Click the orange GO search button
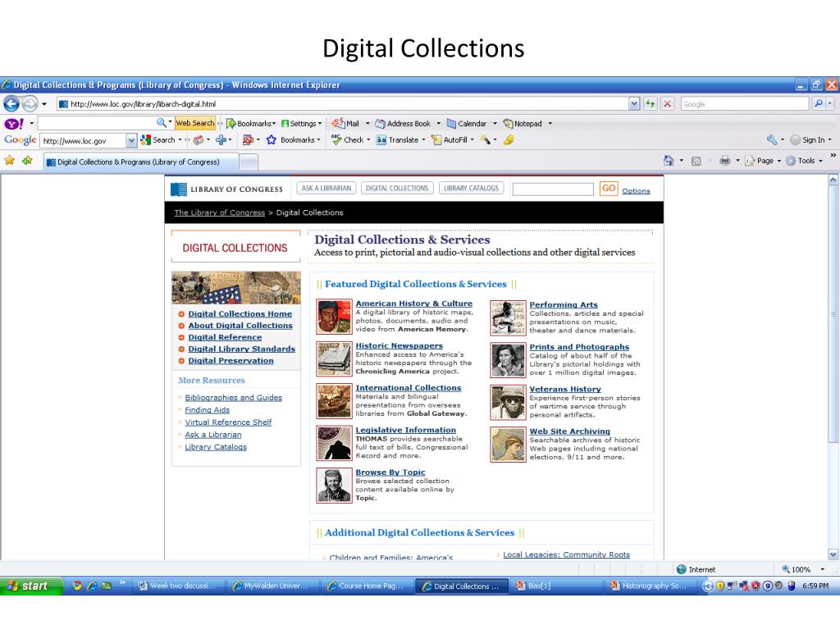Screen dimensions: 840x630 609,189
